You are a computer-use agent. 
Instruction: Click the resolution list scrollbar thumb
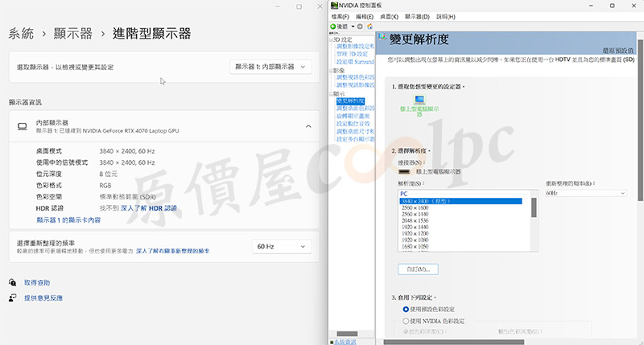[x=534, y=207]
